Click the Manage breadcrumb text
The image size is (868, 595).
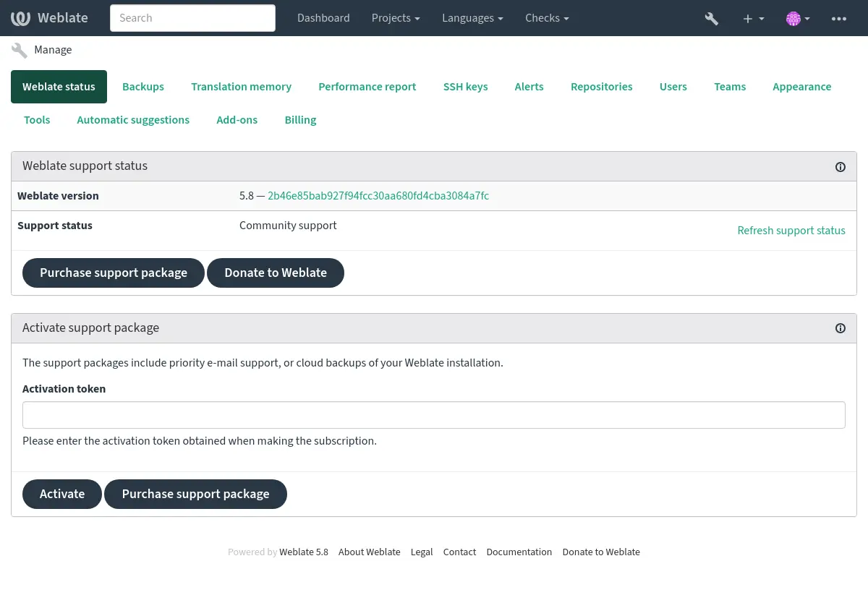coord(53,50)
